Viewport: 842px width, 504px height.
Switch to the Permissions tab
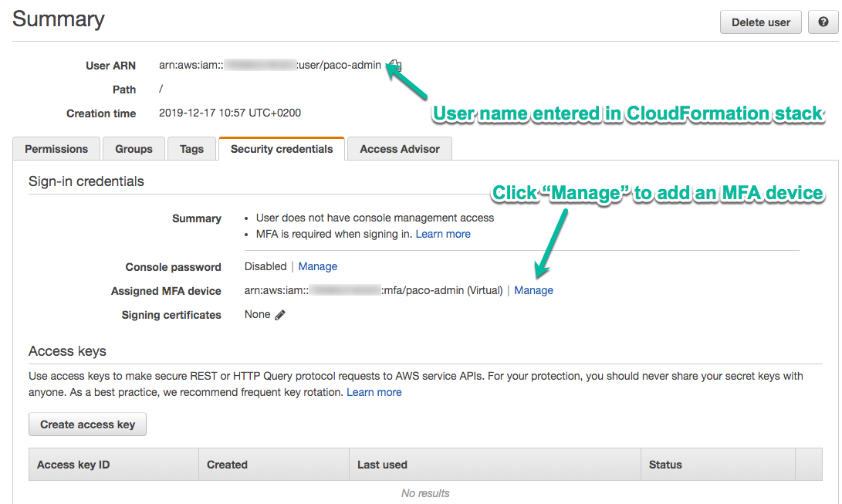(56, 149)
